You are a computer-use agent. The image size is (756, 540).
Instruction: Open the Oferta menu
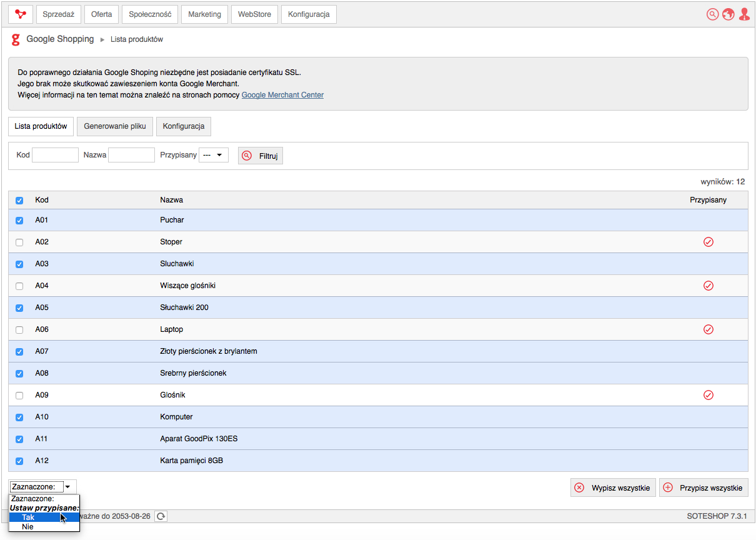[101, 14]
